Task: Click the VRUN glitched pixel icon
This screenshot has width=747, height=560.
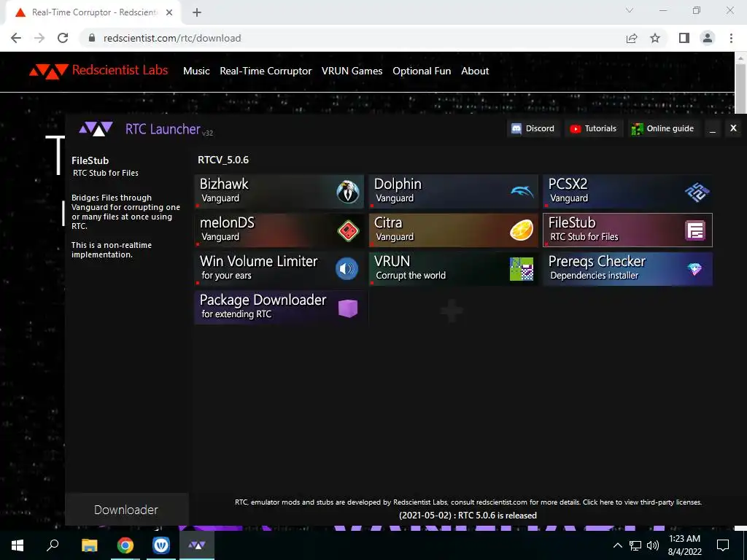Action: point(522,269)
